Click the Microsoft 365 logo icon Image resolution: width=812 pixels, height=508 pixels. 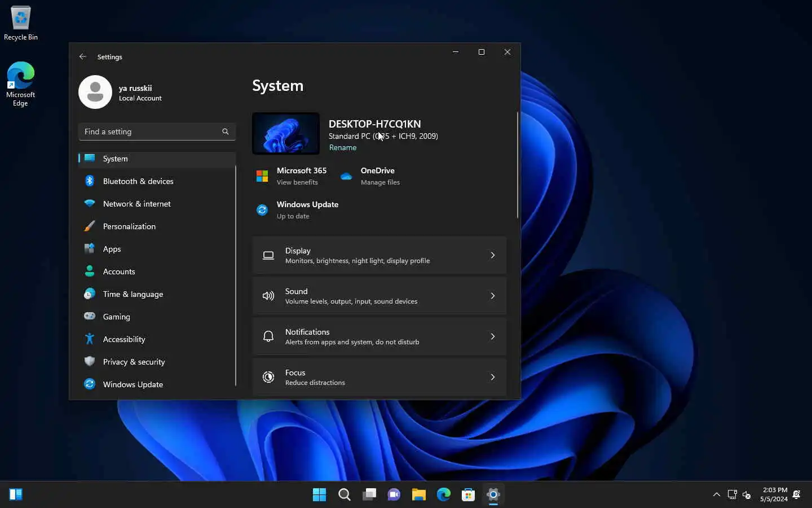[262, 176]
